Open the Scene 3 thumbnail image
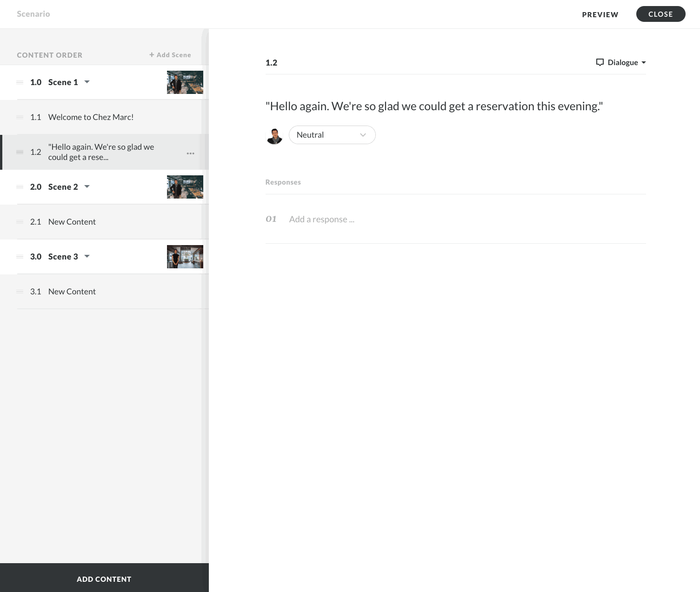 pos(185,257)
